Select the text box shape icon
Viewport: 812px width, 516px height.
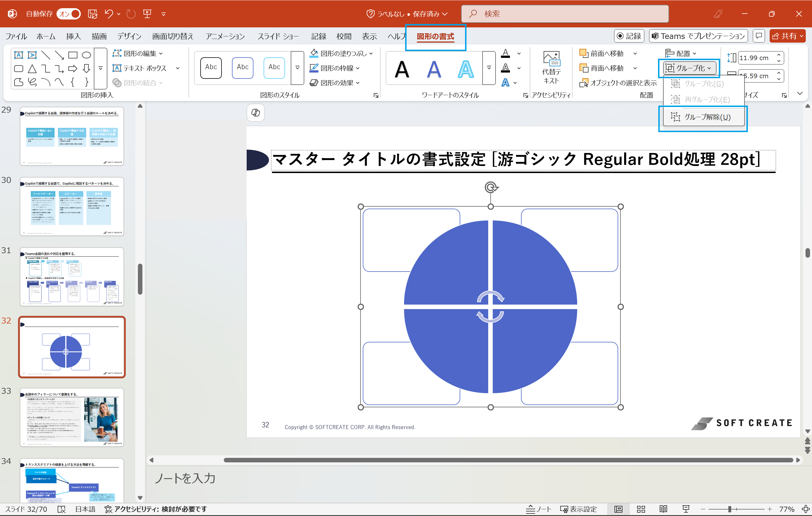19,54
